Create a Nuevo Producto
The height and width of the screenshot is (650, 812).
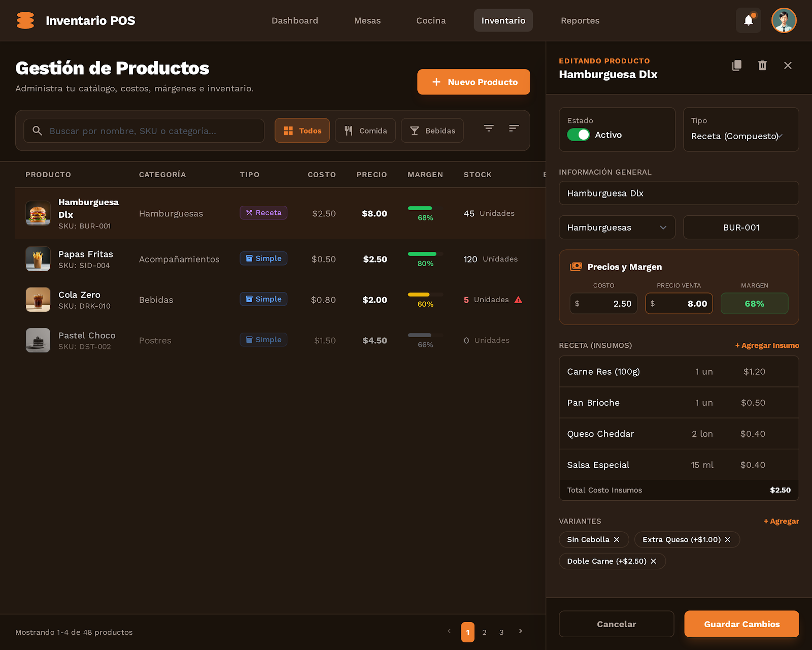click(x=473, y=82)
